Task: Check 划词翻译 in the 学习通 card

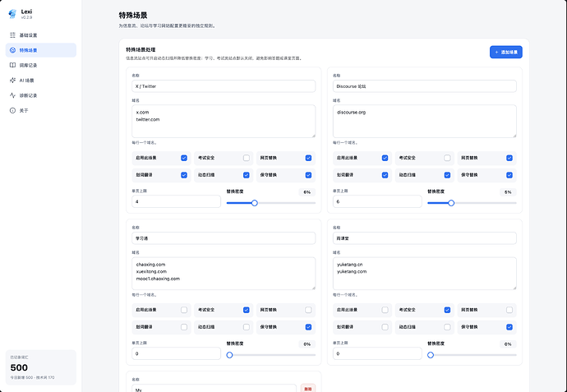Action: pos(184,327)
